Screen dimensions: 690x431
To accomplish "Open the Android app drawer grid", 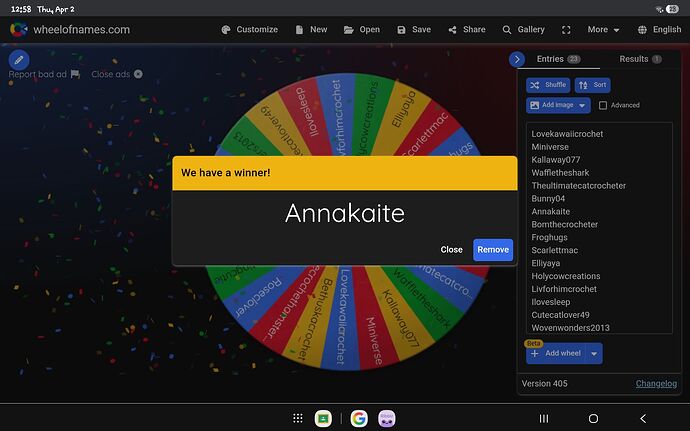I will (x=297, y=418).
